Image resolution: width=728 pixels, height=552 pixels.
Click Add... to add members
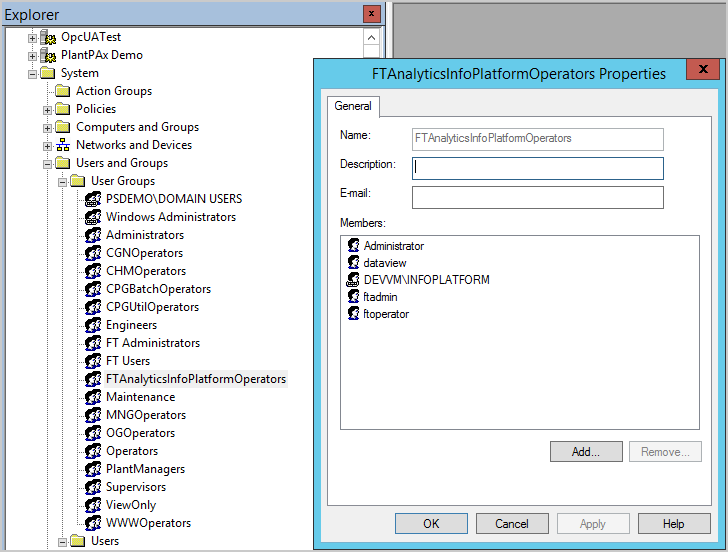point(586,452)
